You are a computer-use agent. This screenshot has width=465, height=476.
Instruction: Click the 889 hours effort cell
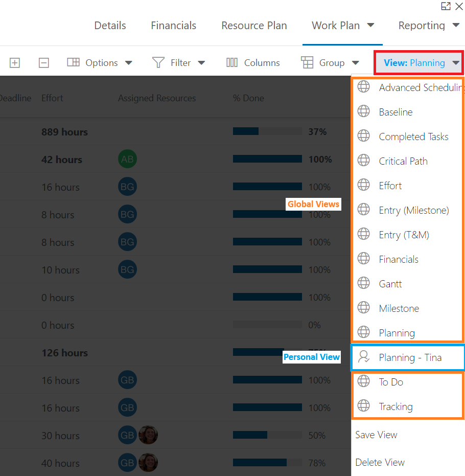pos(64,132)
